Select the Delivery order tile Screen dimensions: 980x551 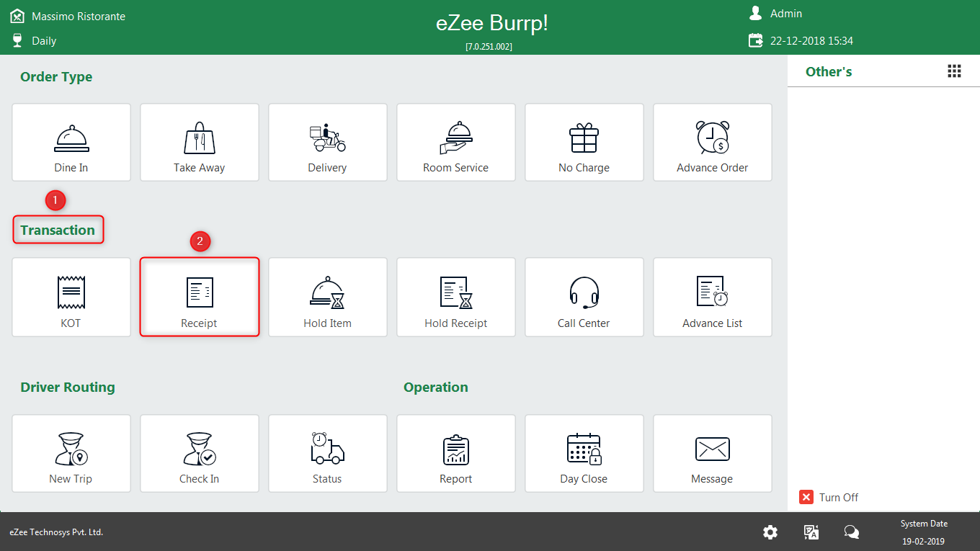pos(328,143)
